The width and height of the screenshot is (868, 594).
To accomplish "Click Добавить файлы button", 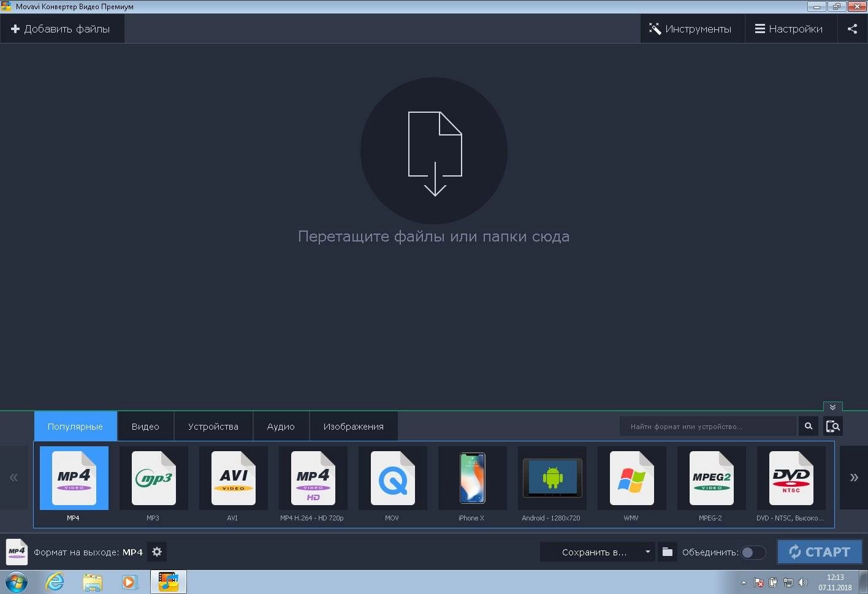I will tap(62, 29).
